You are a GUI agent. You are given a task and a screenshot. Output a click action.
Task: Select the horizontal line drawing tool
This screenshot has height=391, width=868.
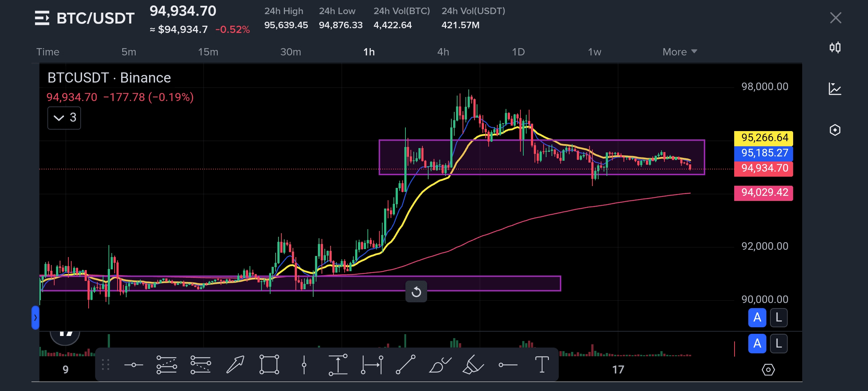click(133, 365)
